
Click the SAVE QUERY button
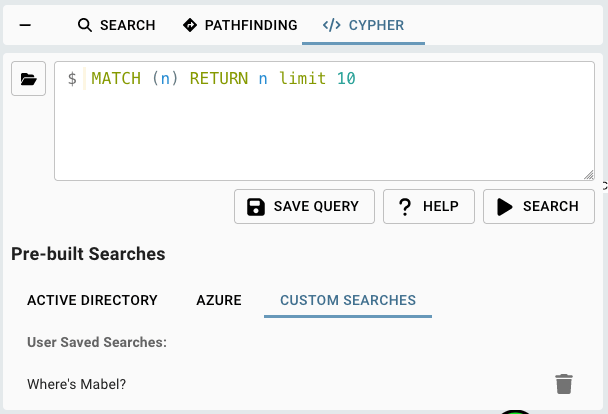(304, 207)
